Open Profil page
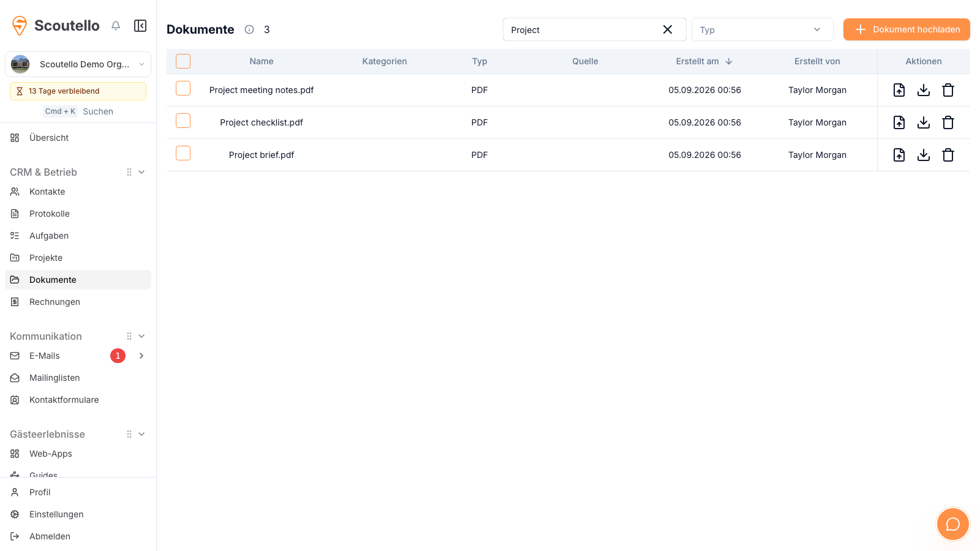The image size is (980, 551). pos(78,492)
